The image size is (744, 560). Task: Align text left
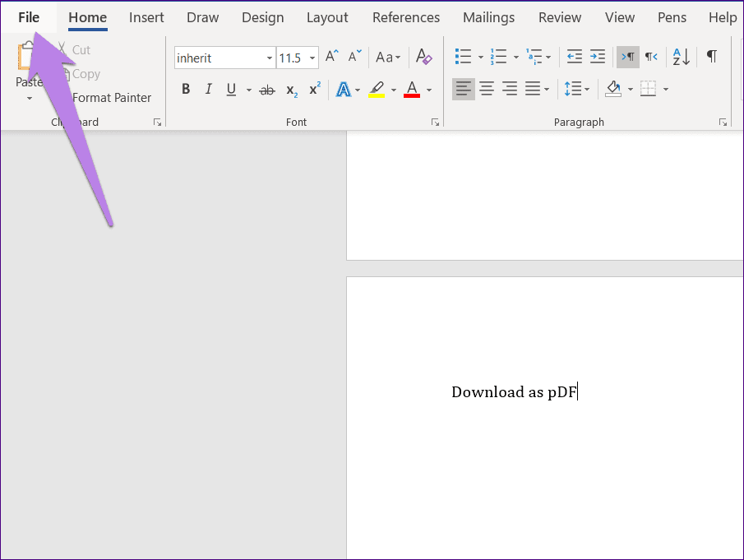coord(464,89)
